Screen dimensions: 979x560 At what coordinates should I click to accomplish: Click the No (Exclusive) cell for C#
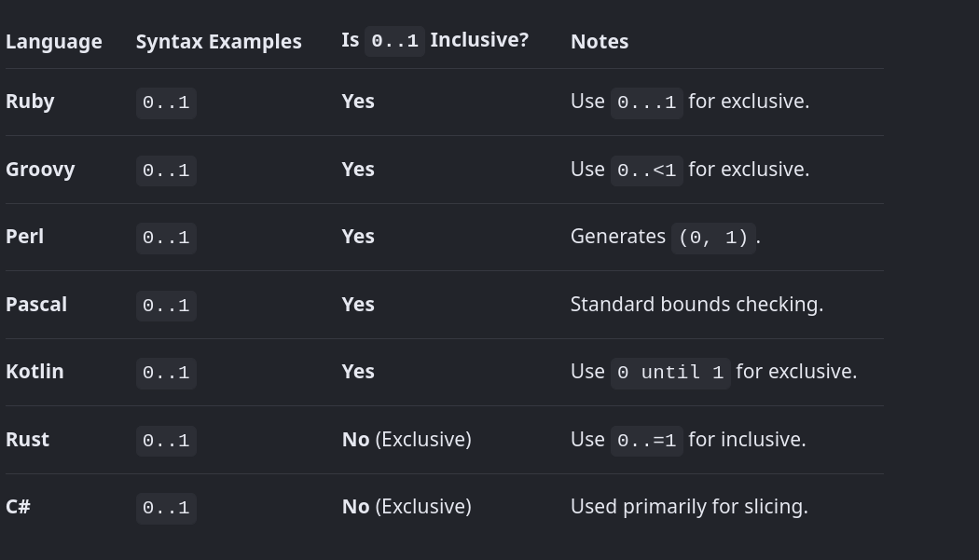tap(407, 506)
